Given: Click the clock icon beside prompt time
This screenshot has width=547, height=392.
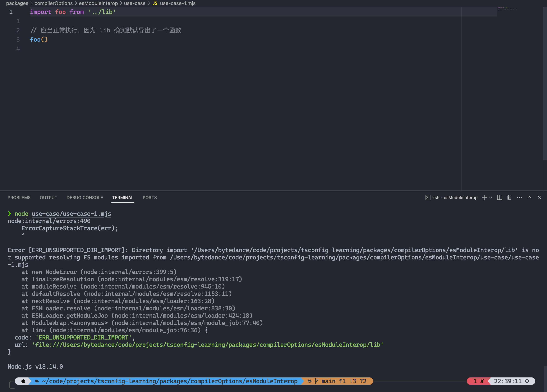Looking at the screenshot, I should coord(527,381).
